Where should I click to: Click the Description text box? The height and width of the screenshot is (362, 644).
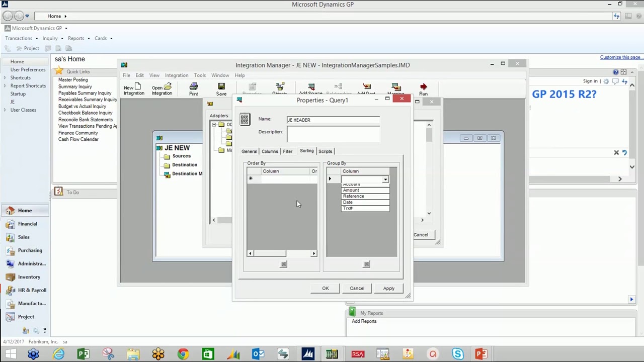point(333,134)
